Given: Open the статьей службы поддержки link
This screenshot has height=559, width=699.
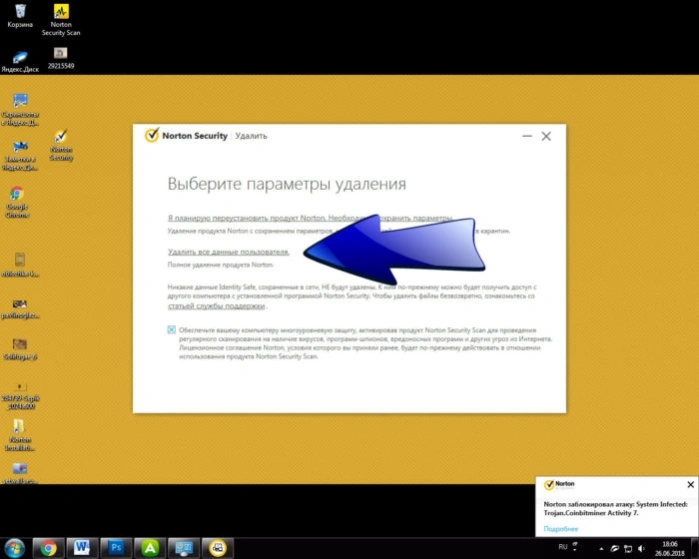Looking at the screenshot, I should tap(216, 306).
